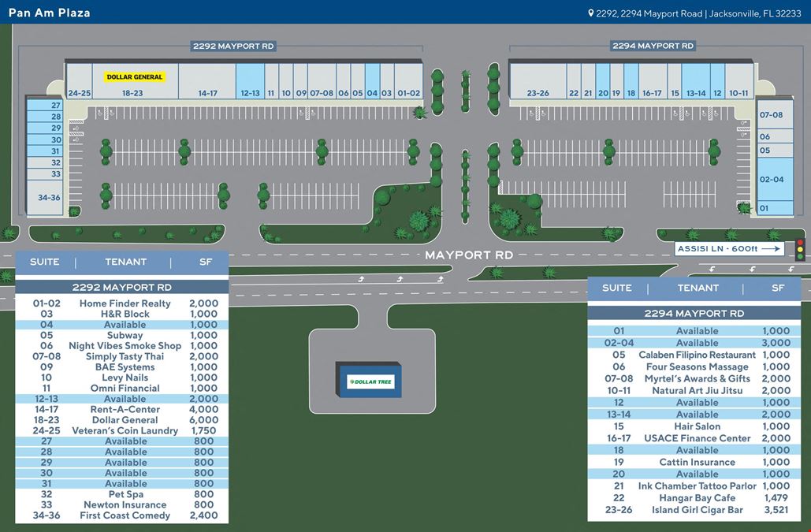Click the Omni Financial tenant row

click(x=122, y=389)
